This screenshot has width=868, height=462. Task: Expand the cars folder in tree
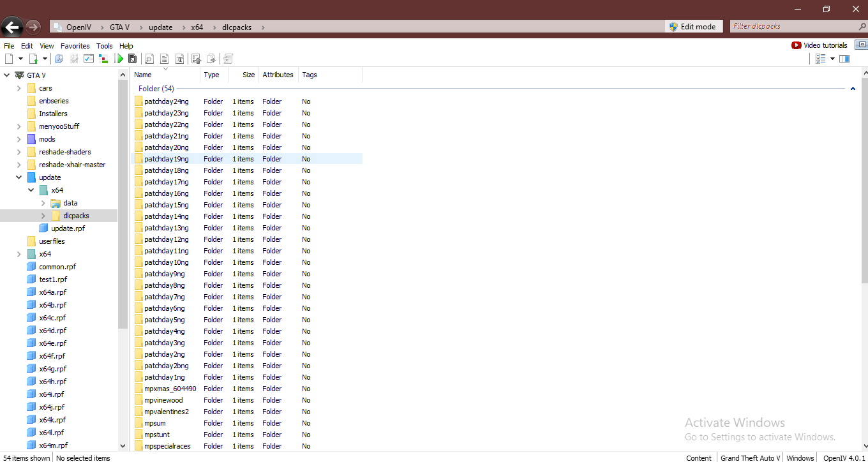click(19, 88)
